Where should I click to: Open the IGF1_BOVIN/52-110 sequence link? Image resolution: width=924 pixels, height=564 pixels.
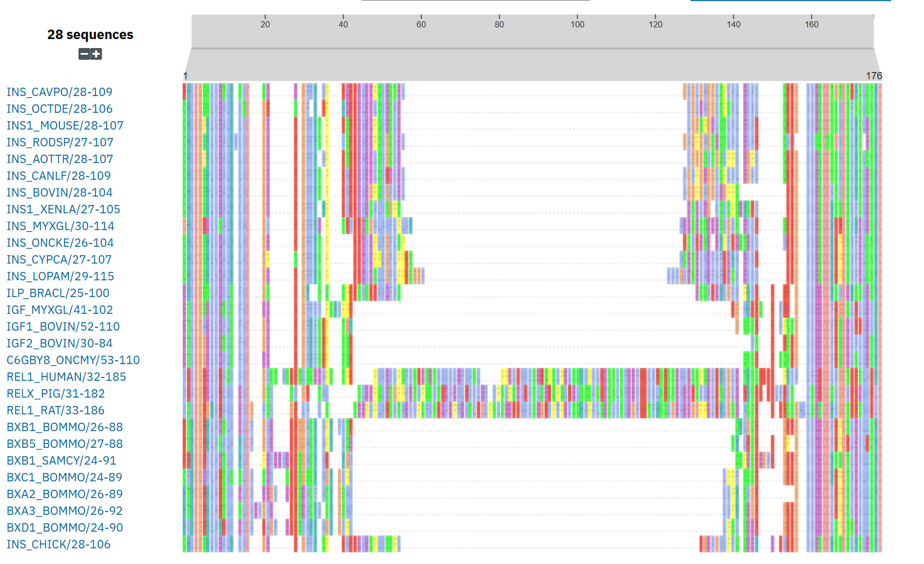click(x=63, y=327)
